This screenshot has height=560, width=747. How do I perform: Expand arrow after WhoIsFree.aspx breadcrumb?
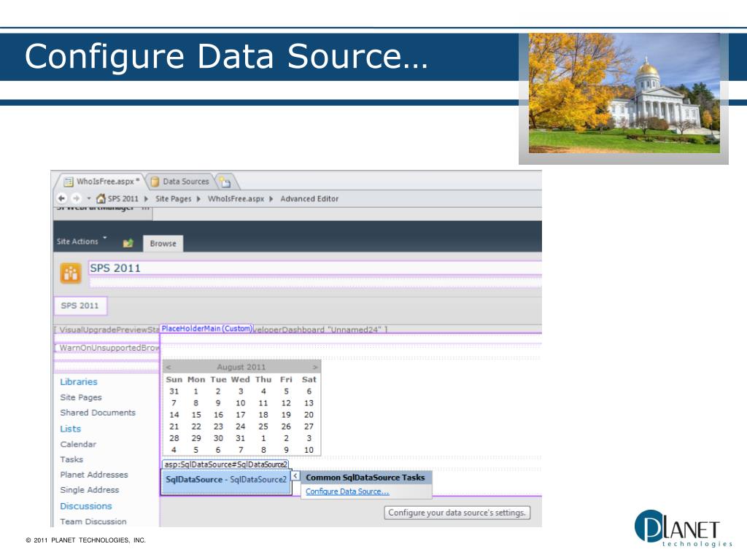(x=271, y=198)
